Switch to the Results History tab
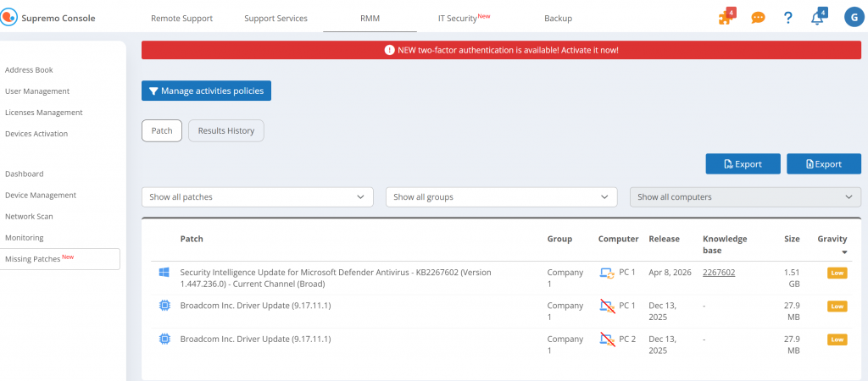 pos(226,131)
